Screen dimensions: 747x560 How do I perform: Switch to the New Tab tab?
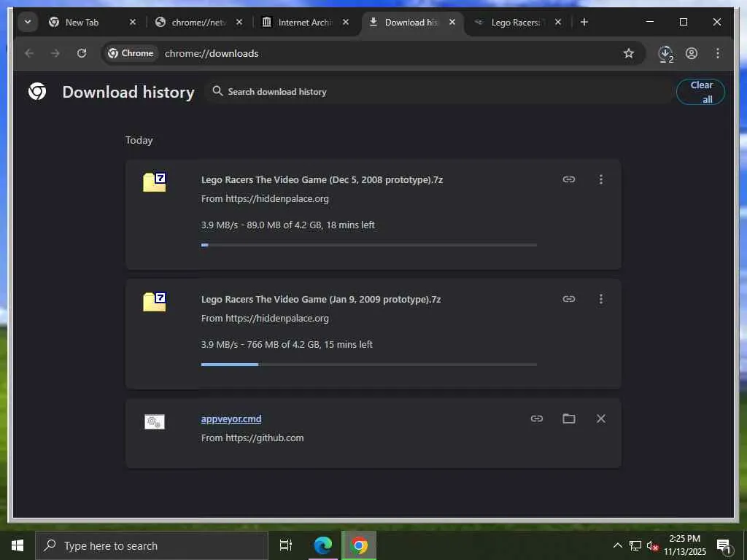coord(93,23)
